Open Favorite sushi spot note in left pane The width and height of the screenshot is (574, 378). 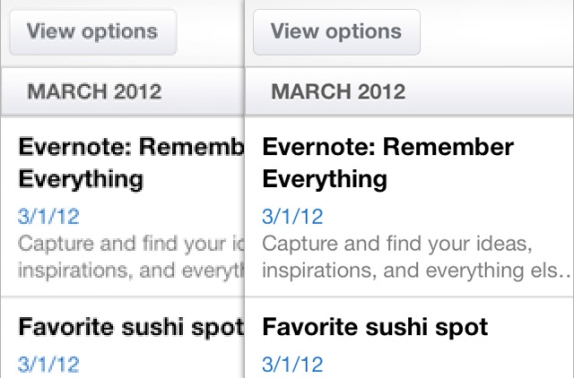[x=131, y=327]
